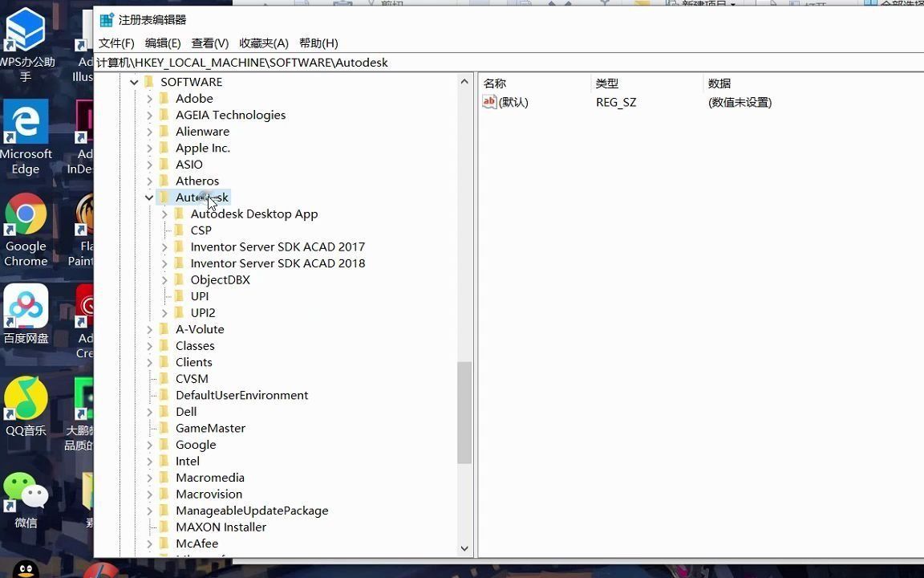Expand the AGEIA Technologies key
Viewport: 924px width, 578px height.
[x=149, y=115]
